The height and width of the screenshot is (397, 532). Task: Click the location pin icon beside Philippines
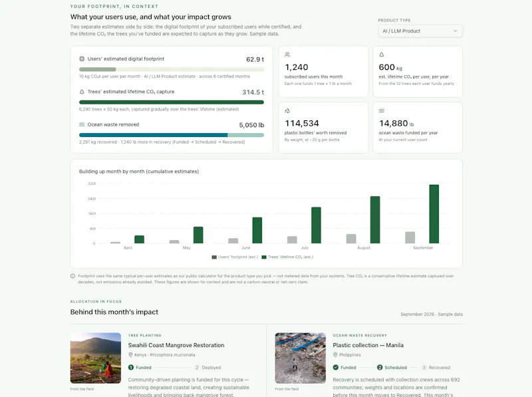335,354
